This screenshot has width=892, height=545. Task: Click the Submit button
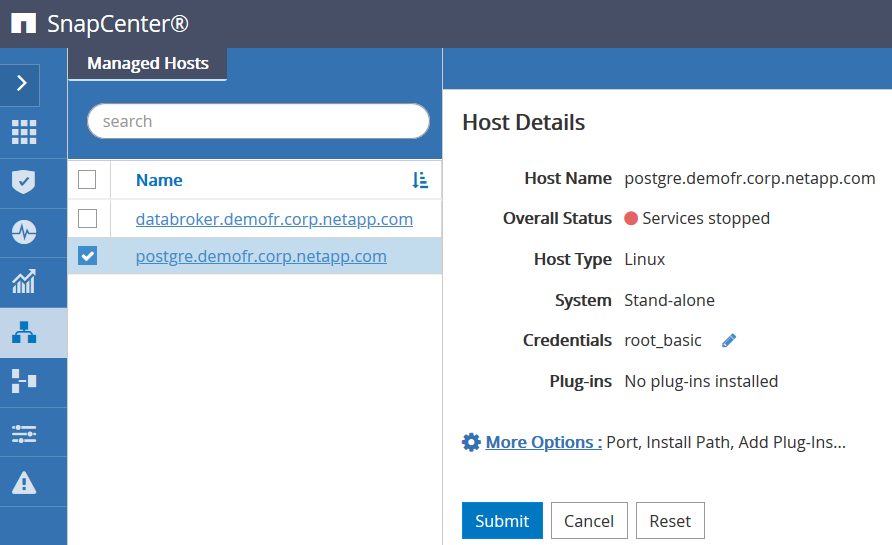(x=502, y=521)
